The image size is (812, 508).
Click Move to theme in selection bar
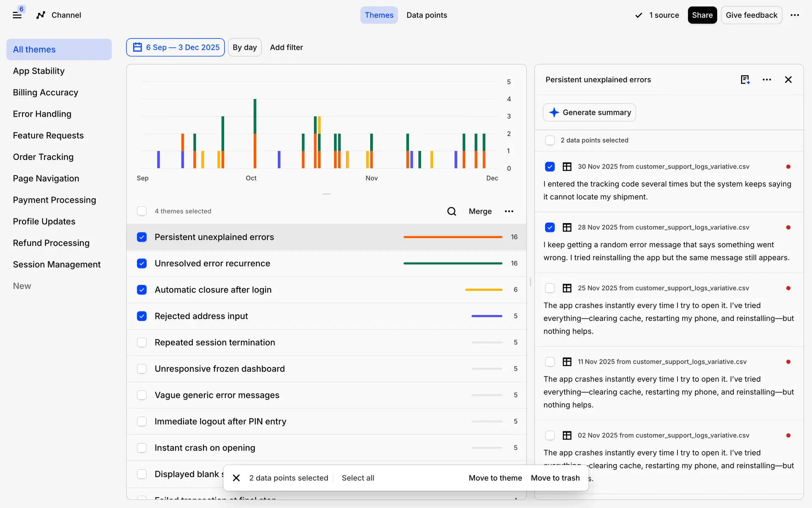pos(495,478)
